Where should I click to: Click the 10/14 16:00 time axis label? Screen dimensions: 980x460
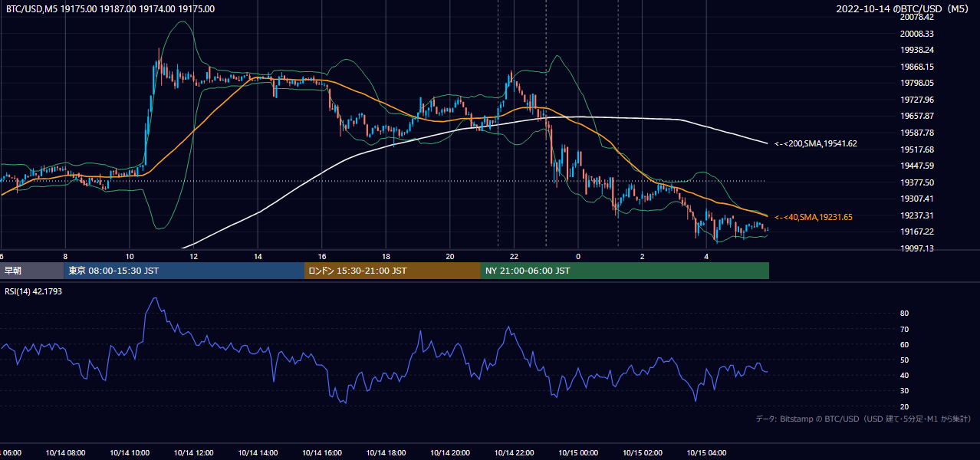click(322, 453)
